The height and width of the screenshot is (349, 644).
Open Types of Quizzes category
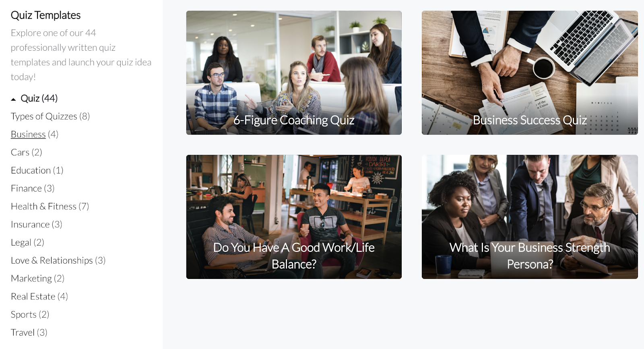(x=50, y=116)
